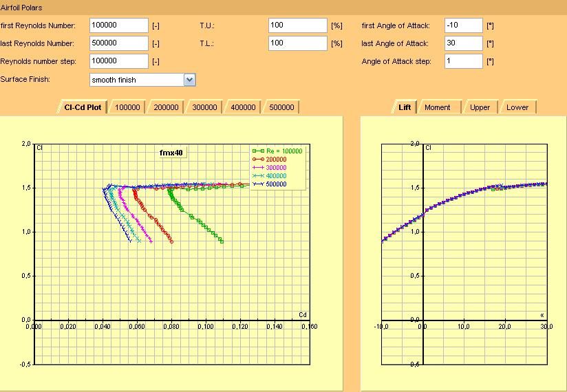
Task: Open the 100000 Reynolds tab
Action: tap(127, 107)
